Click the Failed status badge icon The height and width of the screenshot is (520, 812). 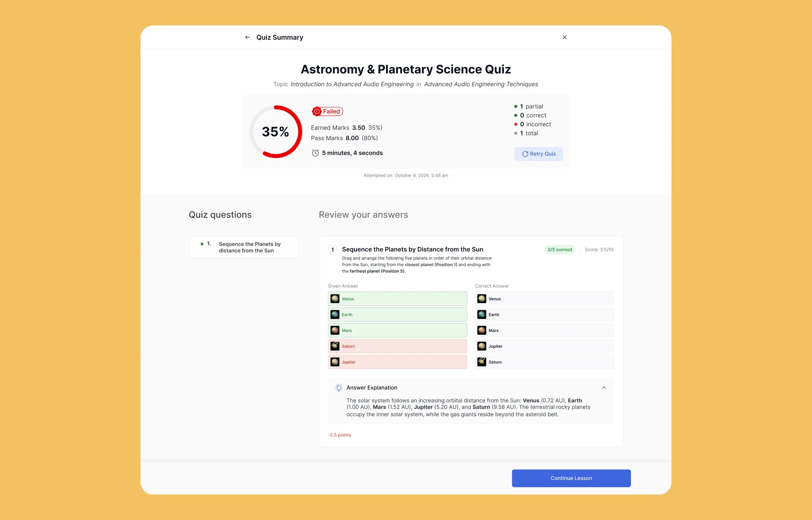click(317, 111)
